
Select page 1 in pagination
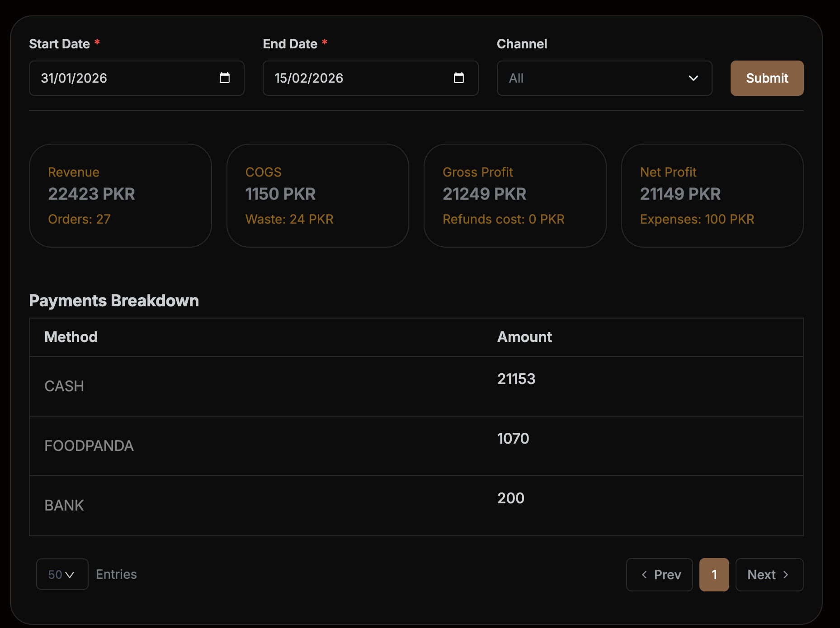[x=714, y=575]
